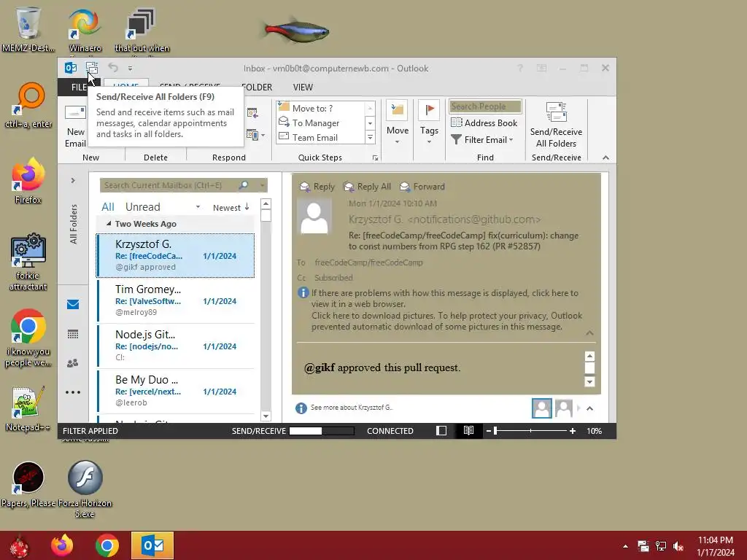Switch to Reading view in status bar
This screenshot has width=747, height=560.
click(469, 430)
